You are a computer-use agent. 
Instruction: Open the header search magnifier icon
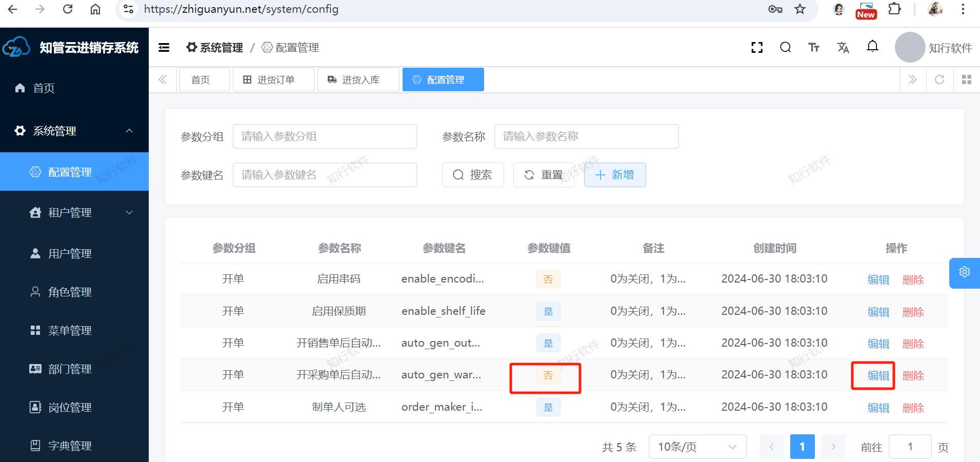click(x=785, y=48)
